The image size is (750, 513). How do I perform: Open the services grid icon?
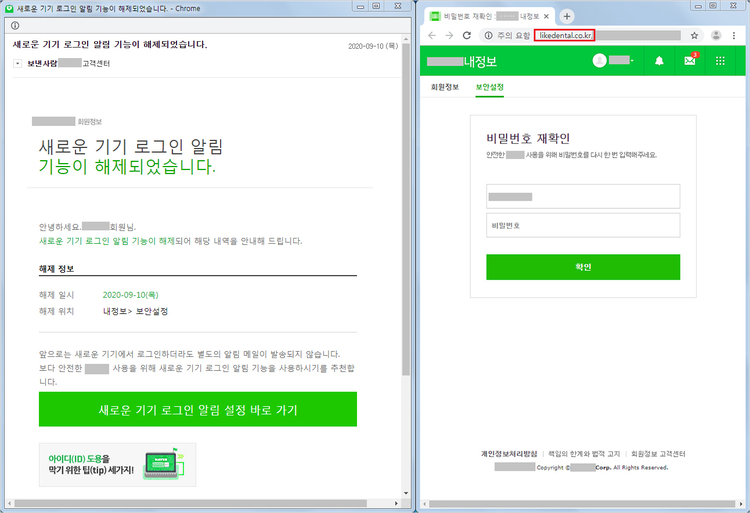[x=720, y=61]
